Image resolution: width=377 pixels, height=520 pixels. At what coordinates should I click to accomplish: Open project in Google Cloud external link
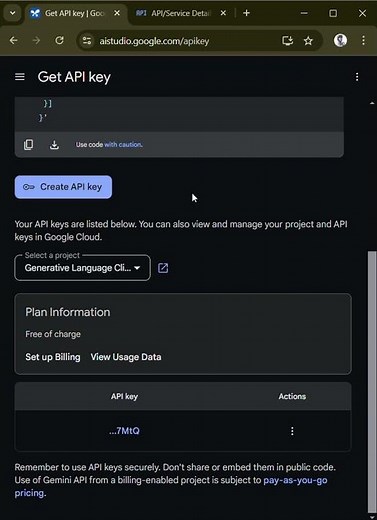click(163, 268)
